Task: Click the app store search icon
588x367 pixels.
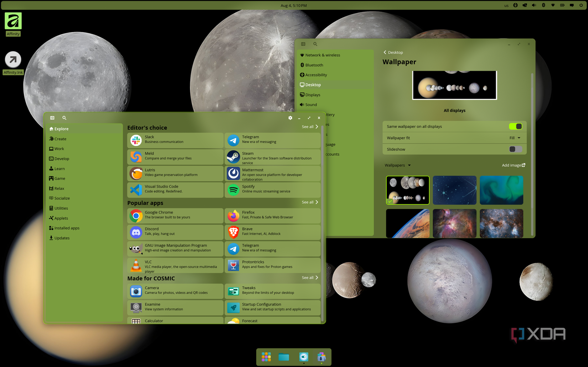Action: tap(65, 118)
